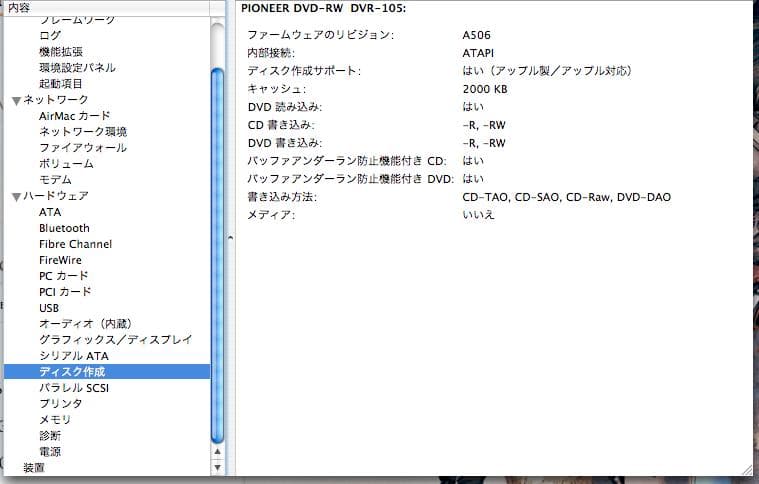Select PCI カード entry
The image size is (759, 484).
point(65,292)
